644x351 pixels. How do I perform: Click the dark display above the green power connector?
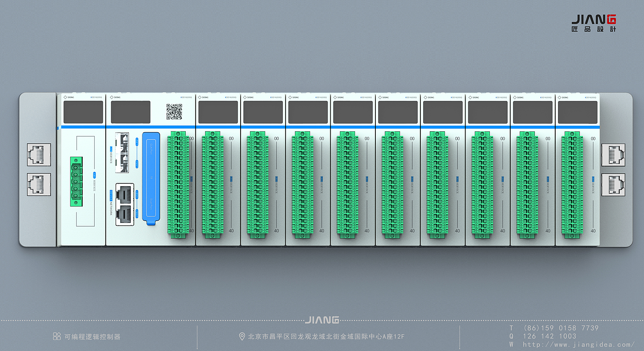tap(83, 112)
